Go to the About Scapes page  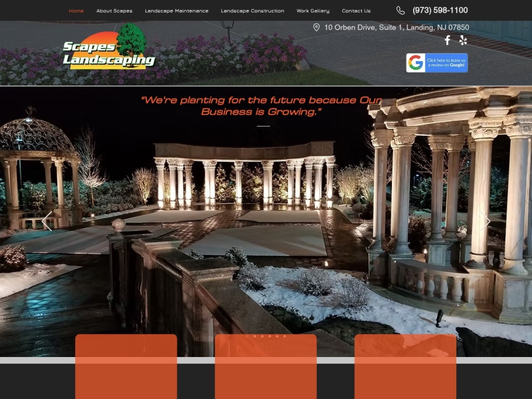click(114, 11)
